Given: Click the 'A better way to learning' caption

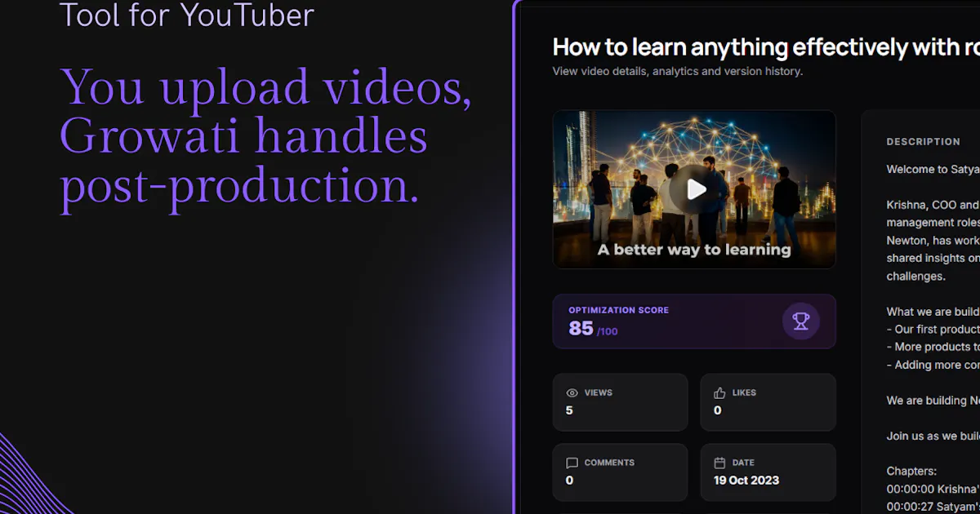Looking at the screenshot, I should point(694,250).
